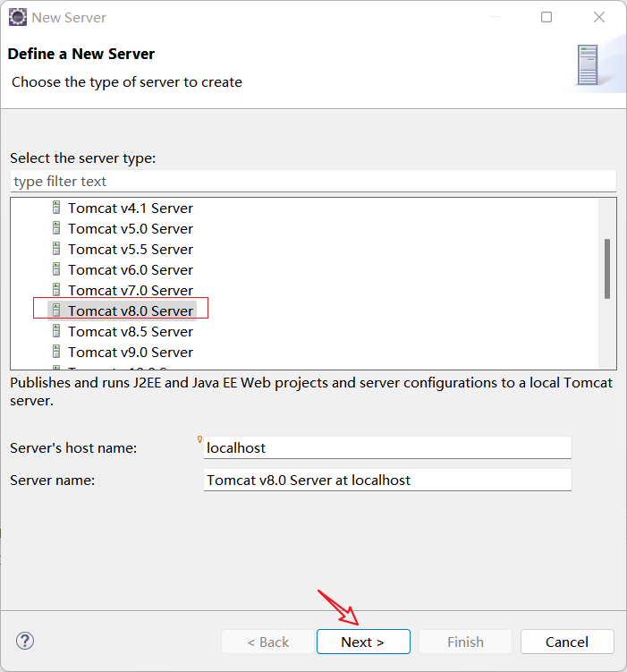Click the disabled < Back button
The height and width of the screenshot is (672, 627).
[x=268, y=642]
